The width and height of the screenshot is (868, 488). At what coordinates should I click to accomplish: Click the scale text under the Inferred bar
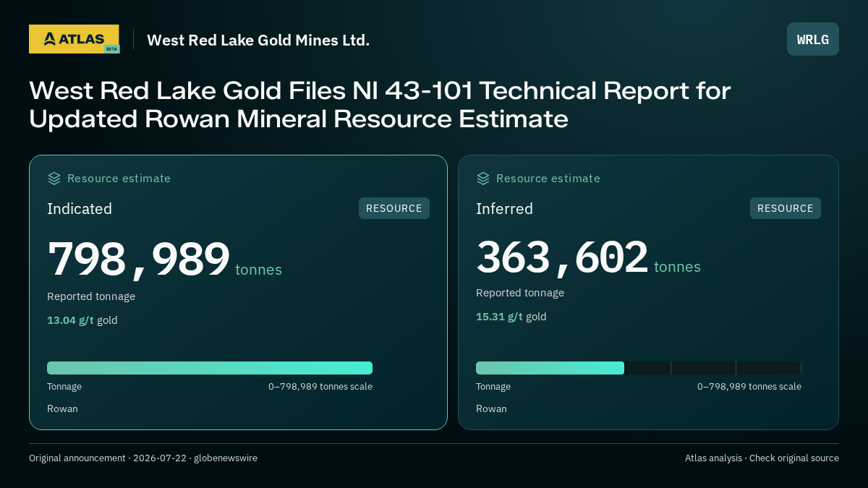pos(749,386)
